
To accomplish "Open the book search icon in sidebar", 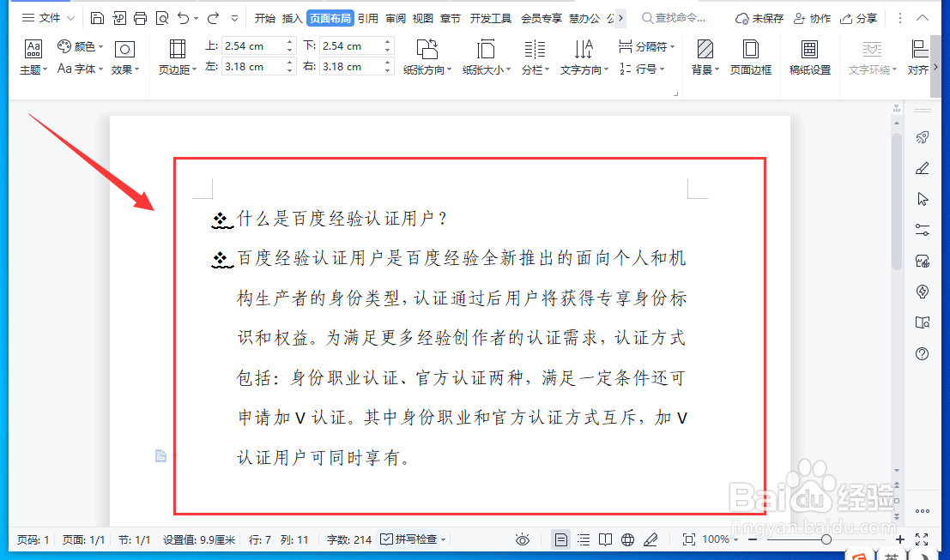I will [x=923, y=322].
